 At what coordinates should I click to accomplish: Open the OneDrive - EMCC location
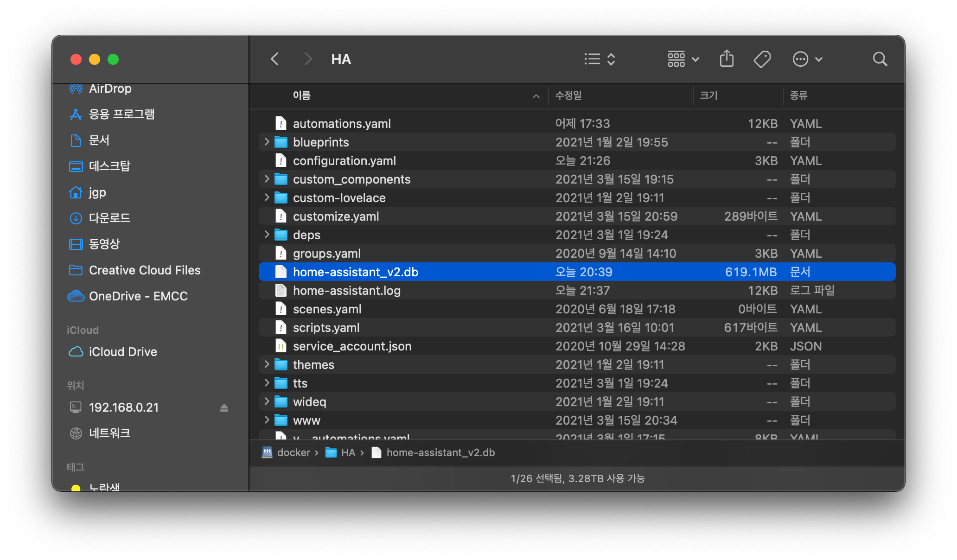pos(138,296)
